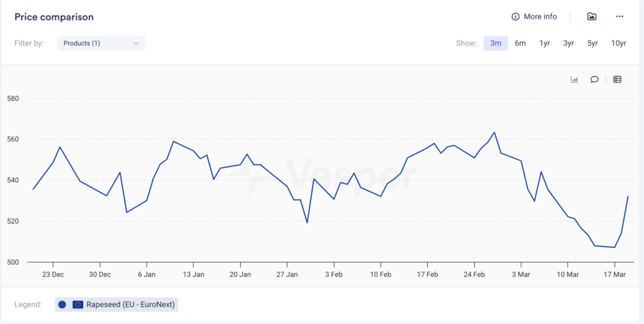Click the price line peak near 24 Feb
Image resolution: width=644 pixels, height=324 pixels.
(x=494, y=133)
